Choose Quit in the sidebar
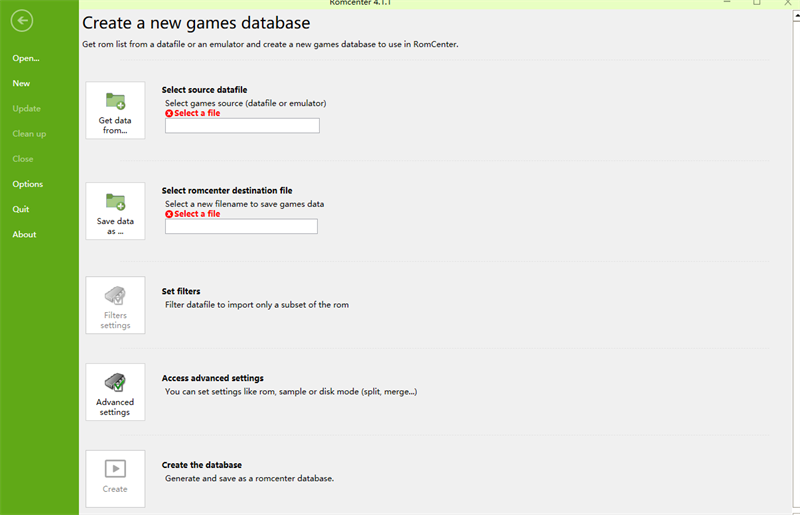 (21, 209)
